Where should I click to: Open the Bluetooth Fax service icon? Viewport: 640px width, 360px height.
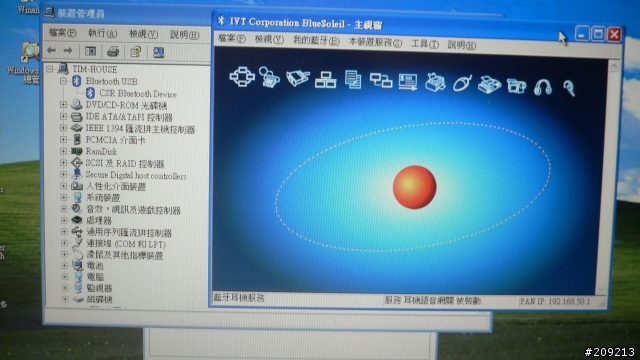click(489, 85)
